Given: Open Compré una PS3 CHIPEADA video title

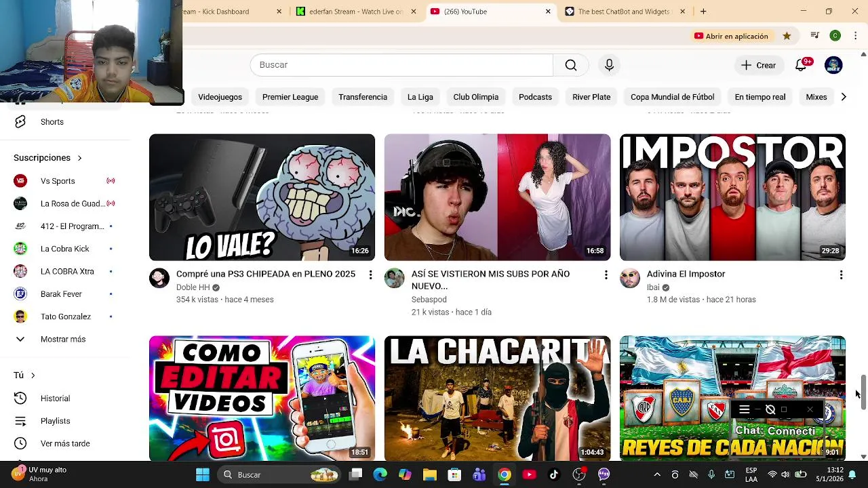Looking at the screenshot, I should point(266,274).
